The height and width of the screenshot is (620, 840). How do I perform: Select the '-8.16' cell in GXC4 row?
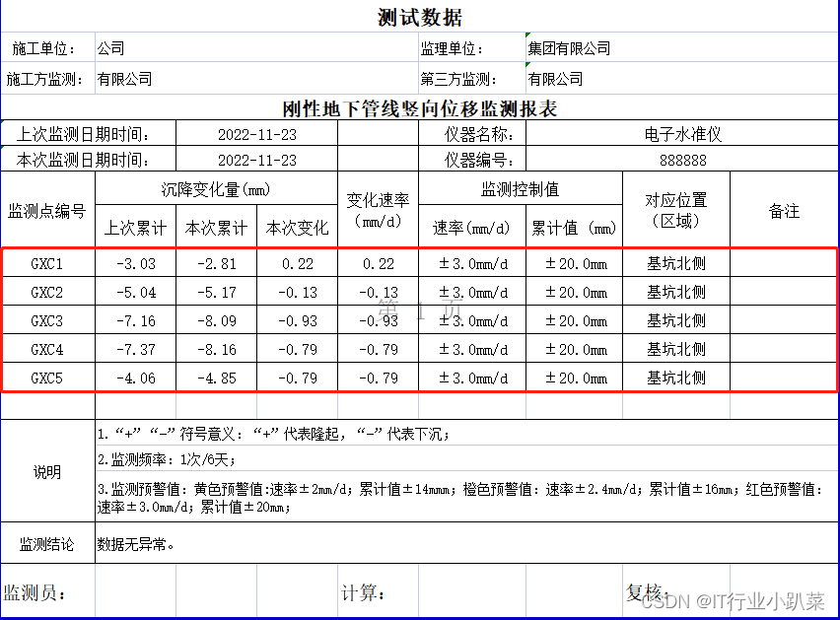tap(216, 349)
